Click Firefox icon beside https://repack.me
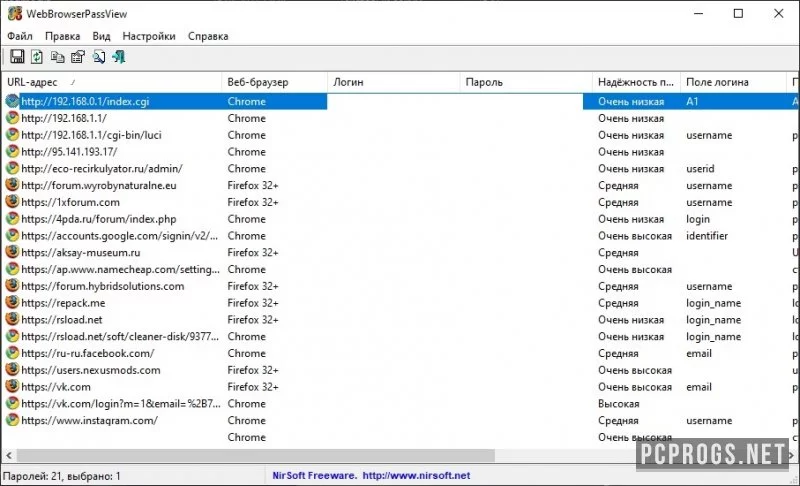This screenshot has height=486, width=800. coord(12,302)
